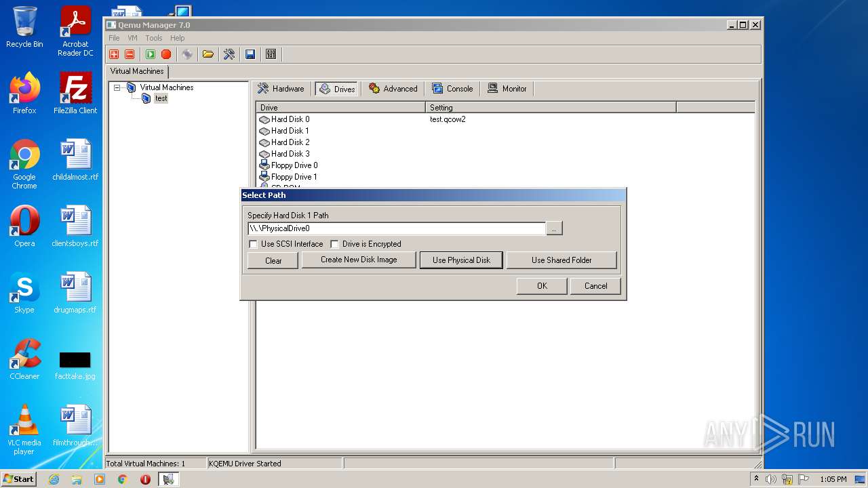
Task: Open FileZilla Client desktop icon
Action: click(75, 94)
